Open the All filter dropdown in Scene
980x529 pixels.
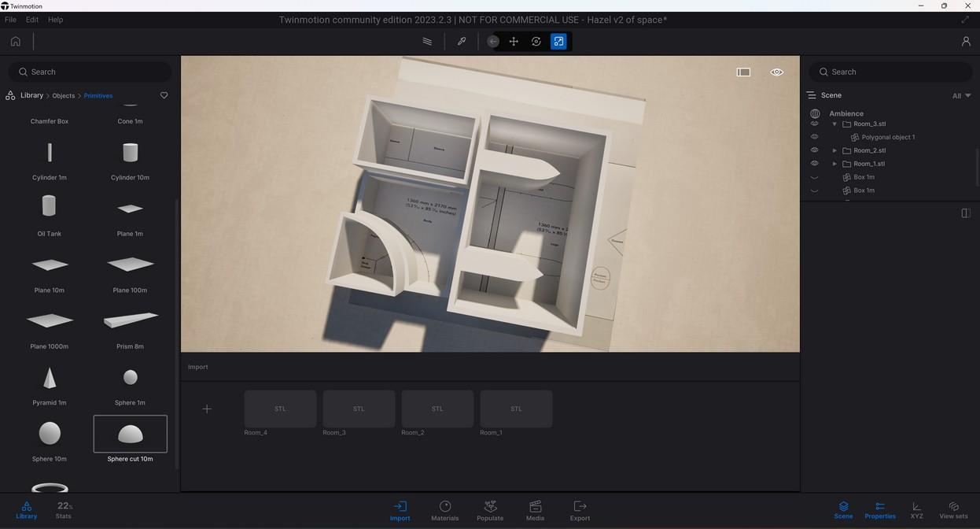(x=961, y=96)
